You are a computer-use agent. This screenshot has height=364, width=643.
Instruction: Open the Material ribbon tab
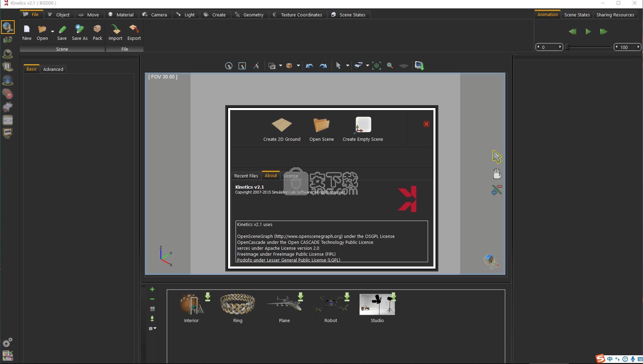click(x=121, y=15)
